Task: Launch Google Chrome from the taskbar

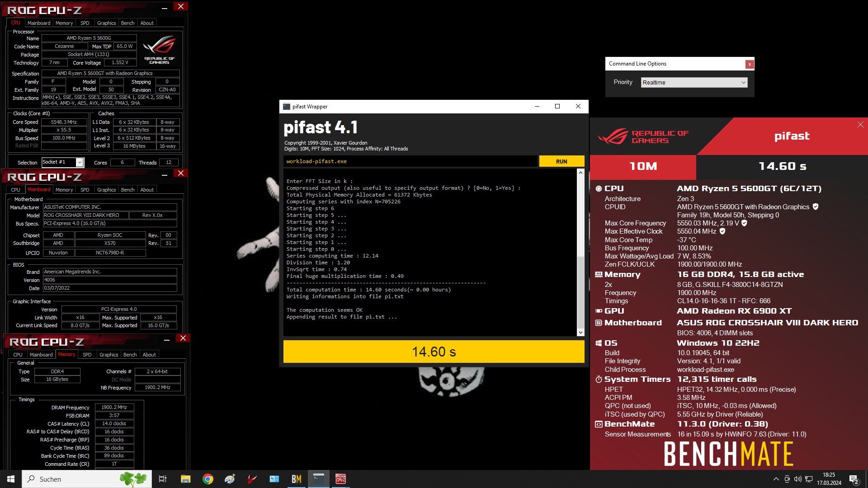Action: (x=208, y=479)
